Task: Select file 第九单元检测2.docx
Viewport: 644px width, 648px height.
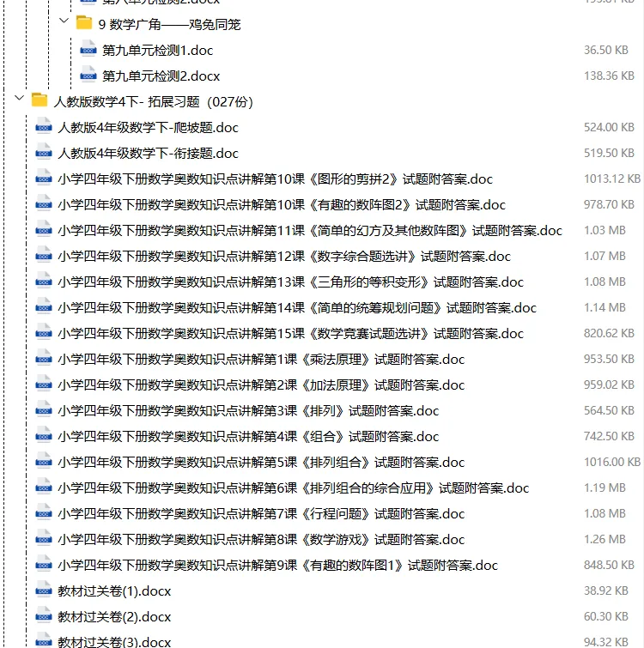Action: 161,76
